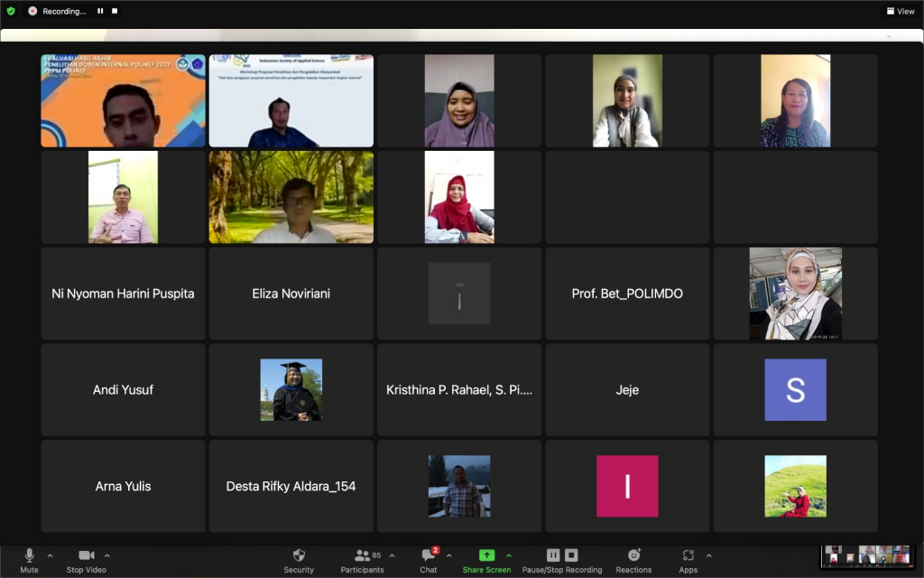
Task: Open the gallery thumbnail strip at bottom right
Action: tap(867, 556)
